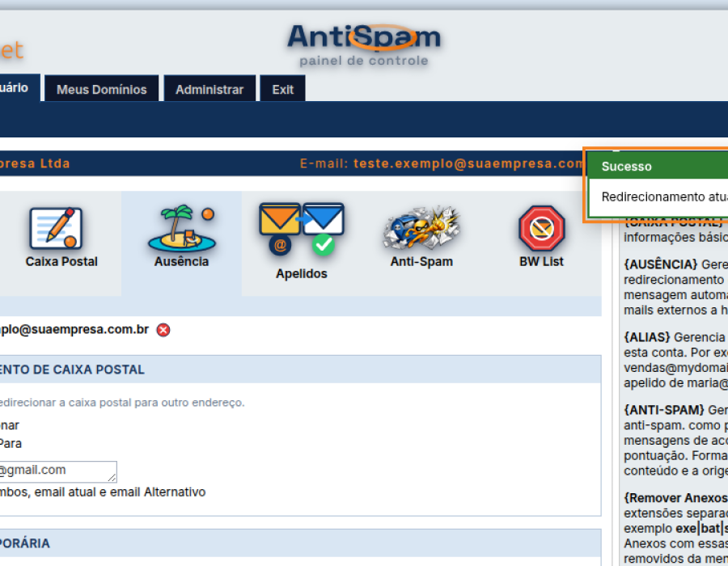Click the red X beside suaempresa.com.br address
This screenshot has width=728, height=566.
pos(163,330)
